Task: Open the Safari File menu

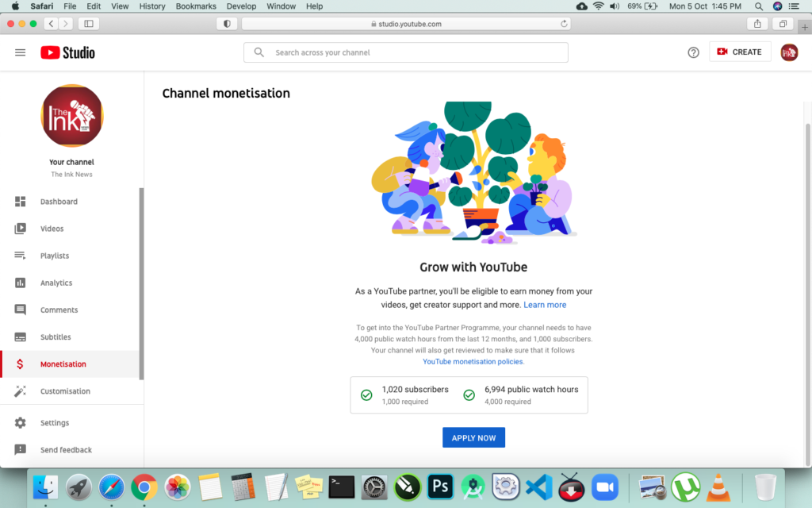Action: 70,6
